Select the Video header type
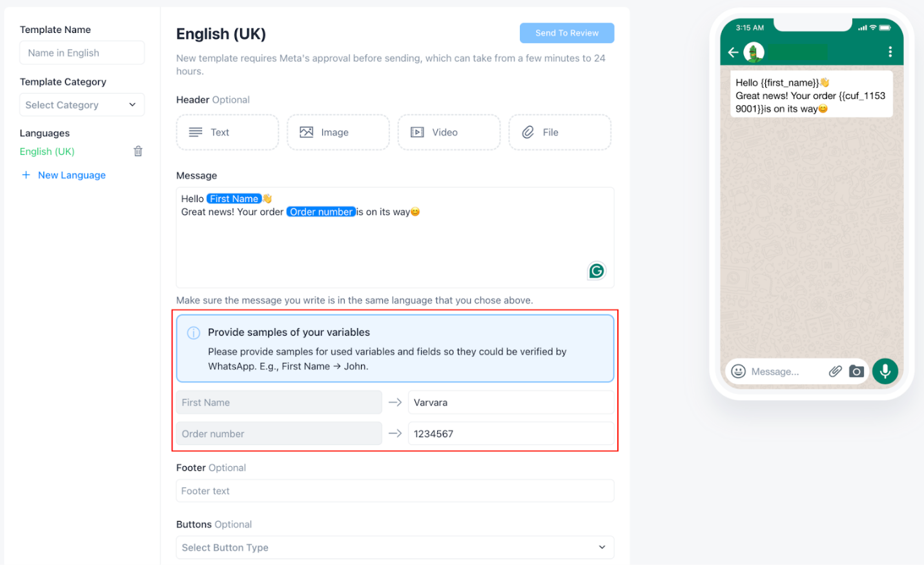This screenshot has width=924, height=565. click(x=449, y=132)
